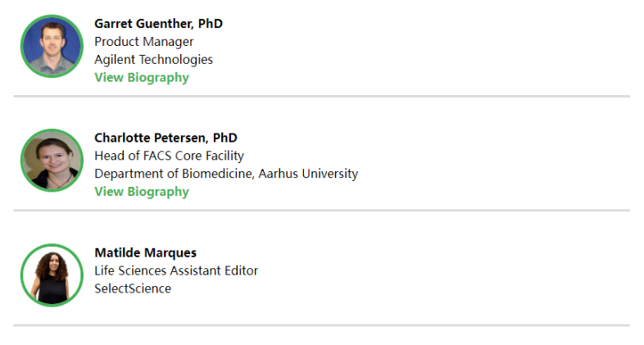The width and height of the screenshot is (644, 345).
Task: Click Matilde Marques's profile photo
Action: (x=52, y=275)
